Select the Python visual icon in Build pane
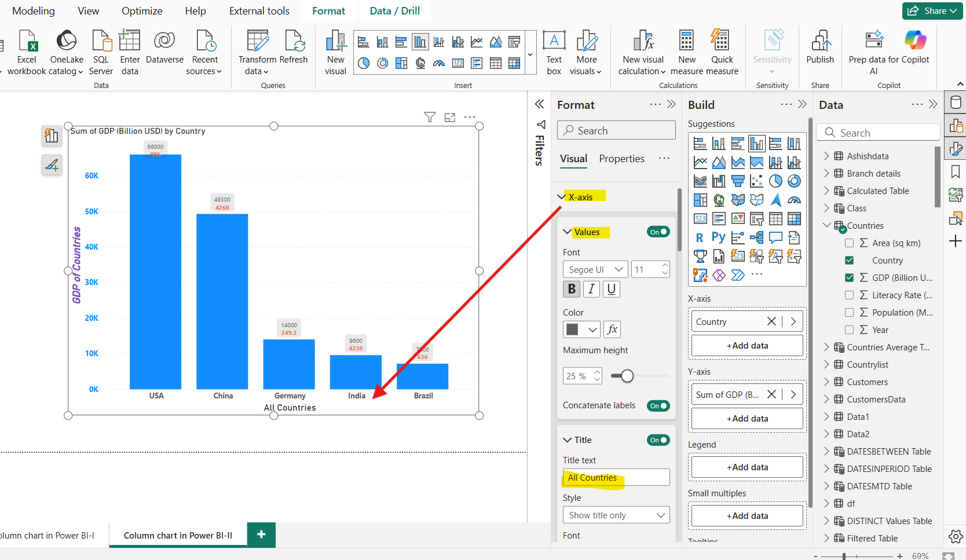Viewport: 966px width, 560px height. pyautogui.click(x=719, y=237)
